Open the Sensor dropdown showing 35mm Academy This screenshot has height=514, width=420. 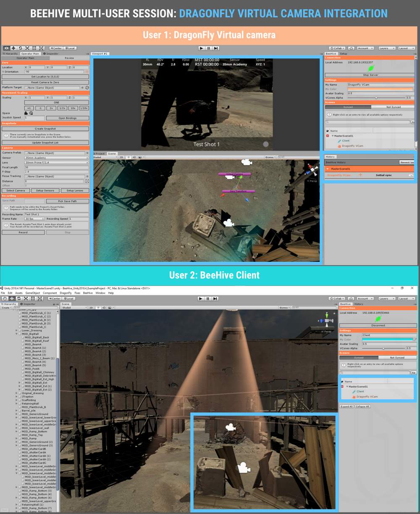click(56, 158)
